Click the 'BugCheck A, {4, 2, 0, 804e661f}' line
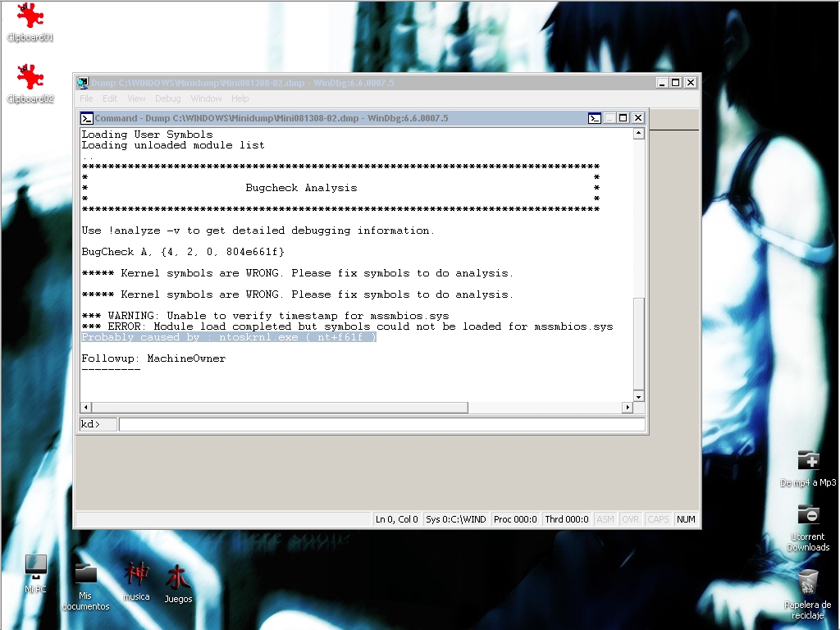This screenshot has height=630, width=840. [183, 252]
